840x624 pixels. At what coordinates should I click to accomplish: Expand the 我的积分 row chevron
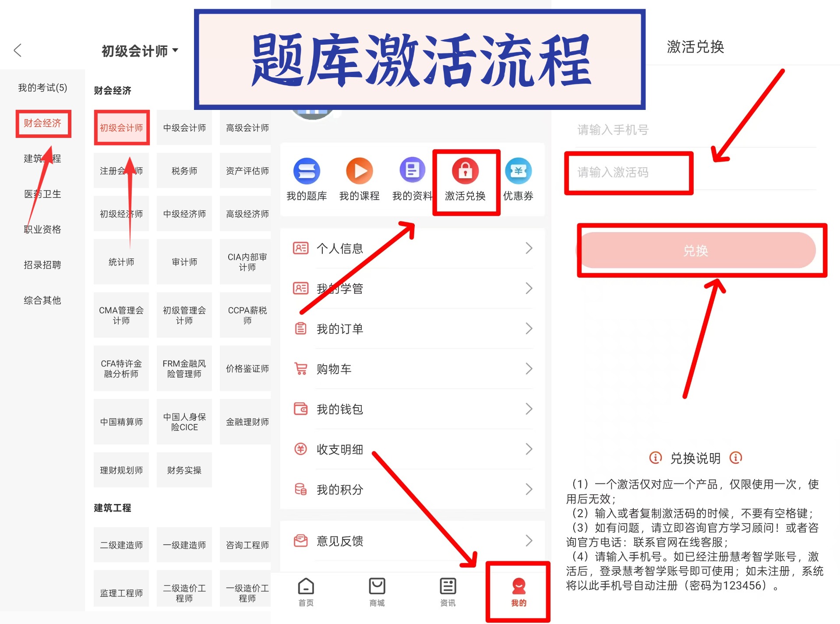[x=529, y=489]
